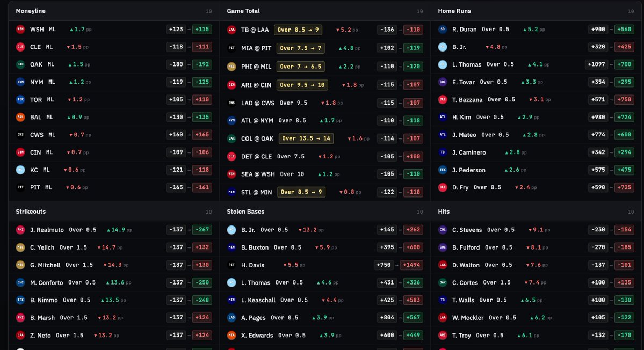Click the LAA logo beside Z. Neto
644x350 pixels.
[20, 335]
